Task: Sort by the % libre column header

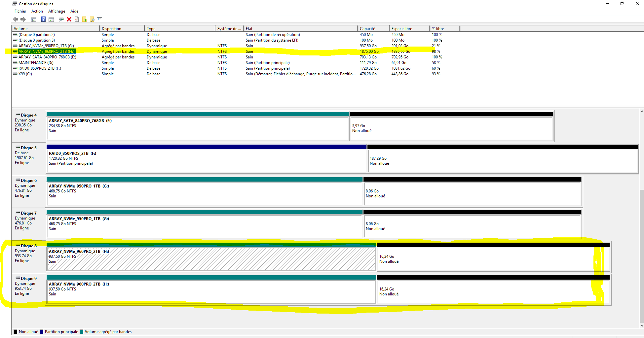Action: pos(444,29)
